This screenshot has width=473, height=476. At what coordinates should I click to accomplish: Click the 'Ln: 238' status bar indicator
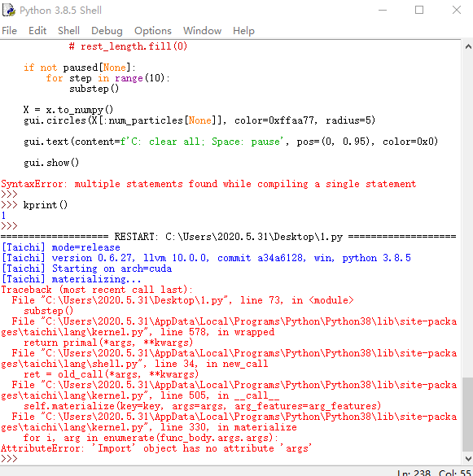[414, 473]
